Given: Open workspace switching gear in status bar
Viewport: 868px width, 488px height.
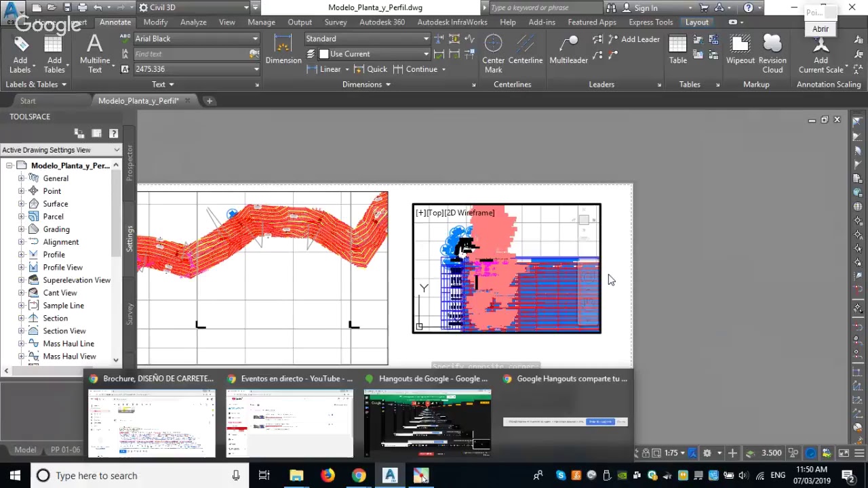Looking at the screenshot, I should (x=707, y=453).
